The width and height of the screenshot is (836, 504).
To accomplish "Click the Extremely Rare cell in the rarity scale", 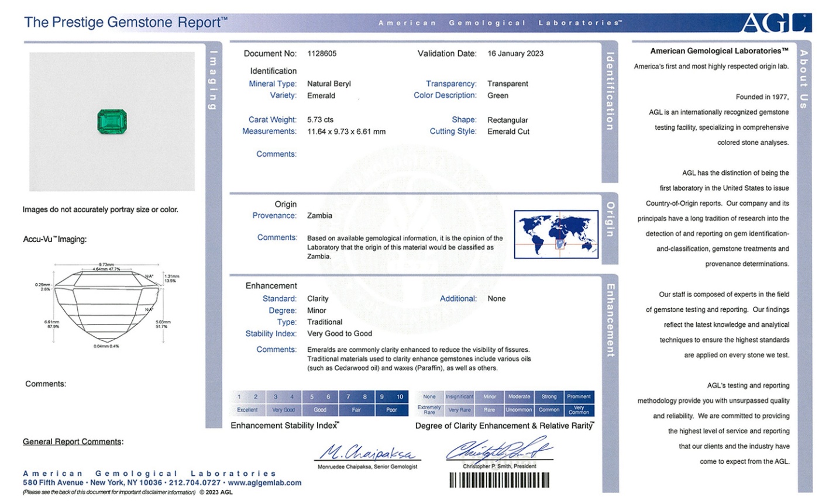I will (429, 410).
